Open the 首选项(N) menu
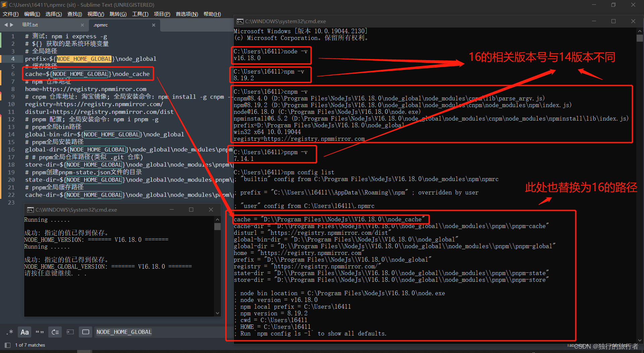Screen dimensions: 644x353 pyautogui.click(x=187, y=14)
